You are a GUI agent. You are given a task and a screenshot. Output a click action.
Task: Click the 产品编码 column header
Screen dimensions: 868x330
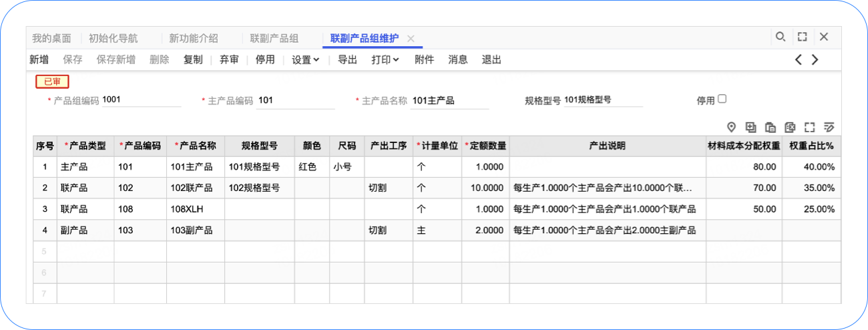[140, 146]
